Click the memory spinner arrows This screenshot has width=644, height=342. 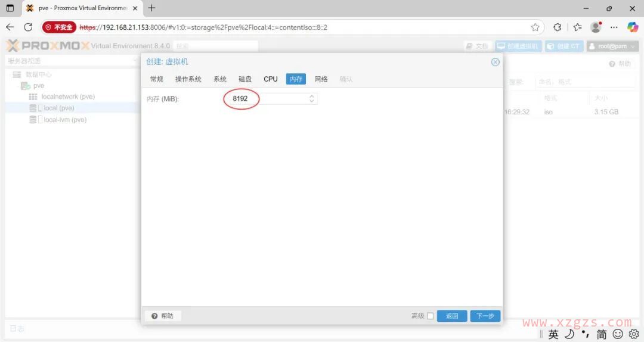pos(312,98)
